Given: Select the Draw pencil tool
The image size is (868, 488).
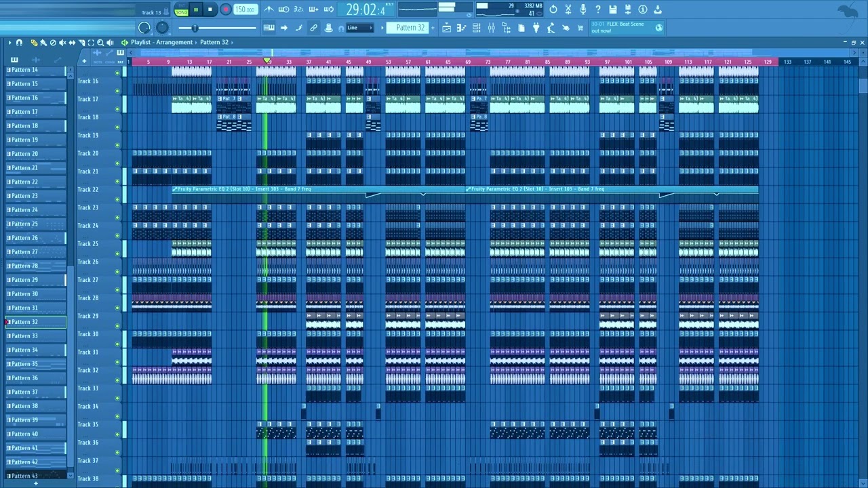Looking at the screenshot, I should point(34,42).
